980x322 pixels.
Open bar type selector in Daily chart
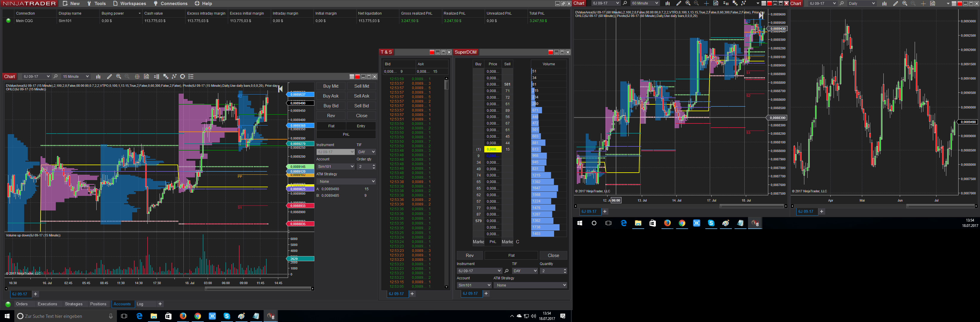[885, 3]
